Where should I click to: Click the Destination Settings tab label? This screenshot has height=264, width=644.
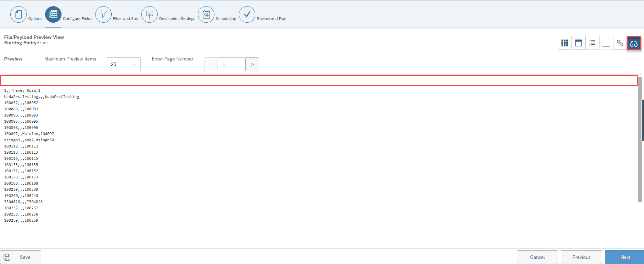177,19
